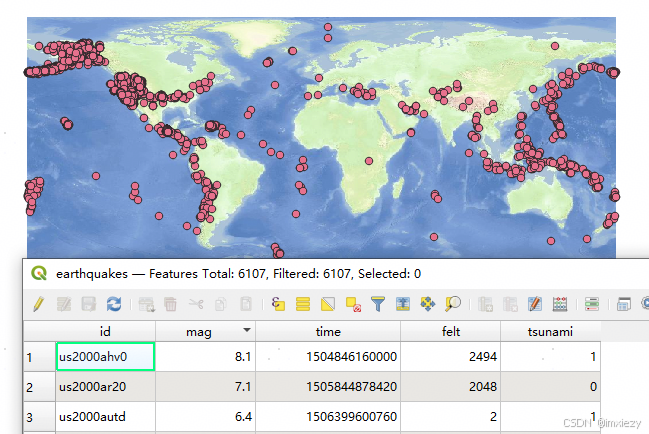Invert the current selection
Viewport: 649px width, 434px height.
(328, 304)
